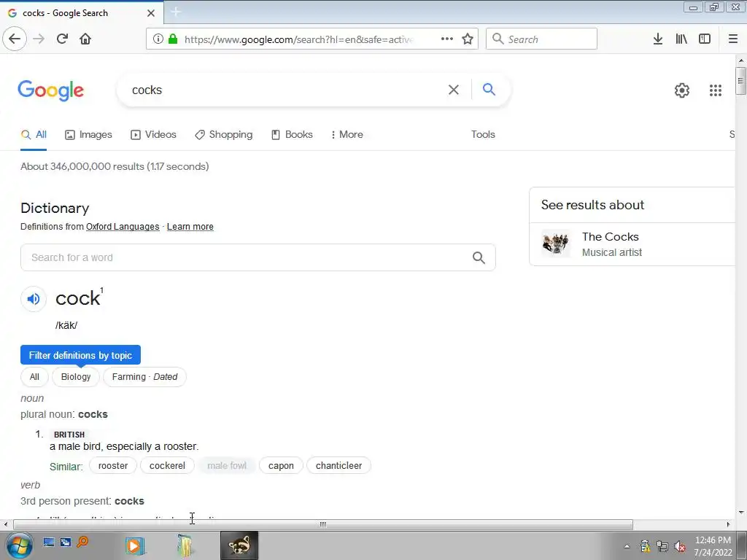Image resolution: width=747 pixels, height=560 pixels.
Task: Open the Windows Start button
Action: (x=20, y=545)
